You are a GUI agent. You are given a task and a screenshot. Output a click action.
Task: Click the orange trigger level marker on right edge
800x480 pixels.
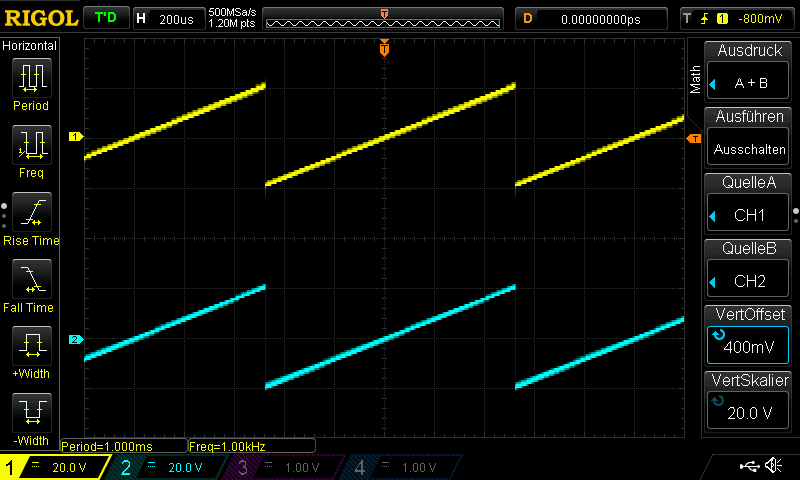pyautogui.click(x=694, y=139)
